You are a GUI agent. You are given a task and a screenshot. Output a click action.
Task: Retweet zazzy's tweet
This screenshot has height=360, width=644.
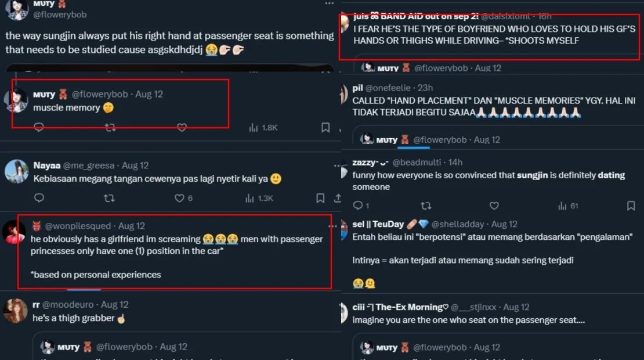click(425, 206)
